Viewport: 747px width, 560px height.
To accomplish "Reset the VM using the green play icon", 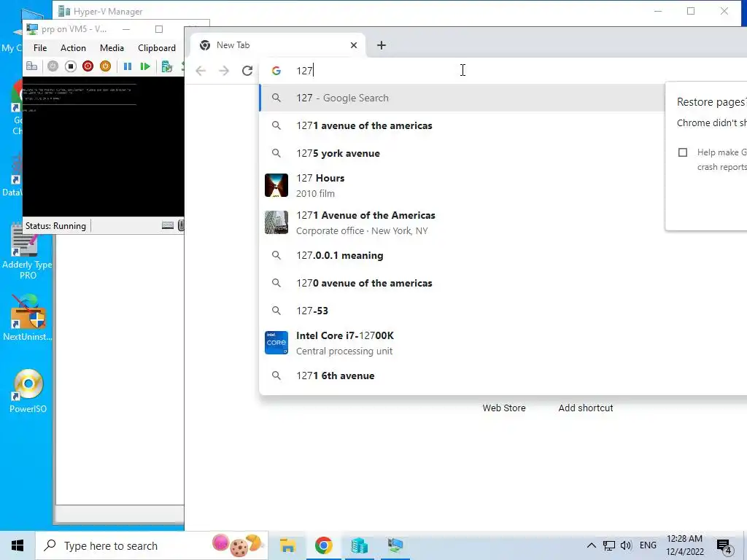I will pyautogui.click(x=145, y=66).
